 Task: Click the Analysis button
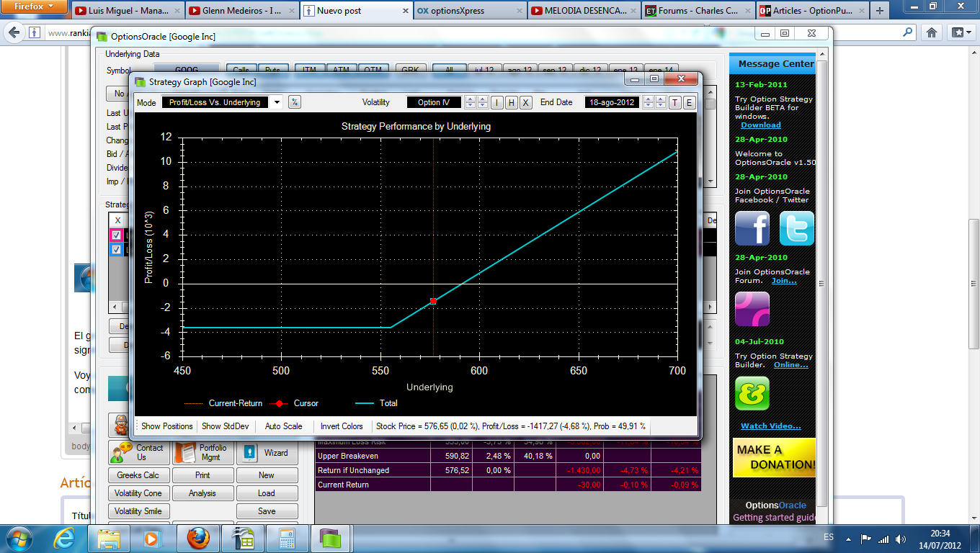click(204, 493)
